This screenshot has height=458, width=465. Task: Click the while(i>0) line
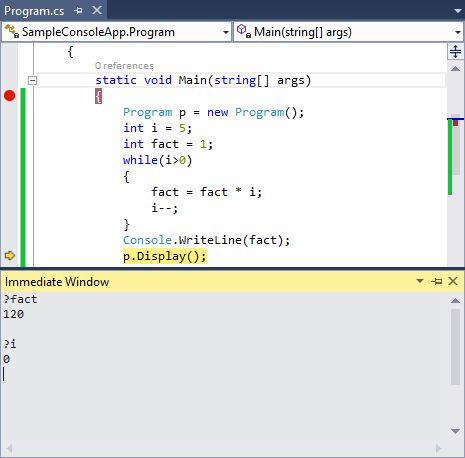pyautogui.click(x=157, y=160)
